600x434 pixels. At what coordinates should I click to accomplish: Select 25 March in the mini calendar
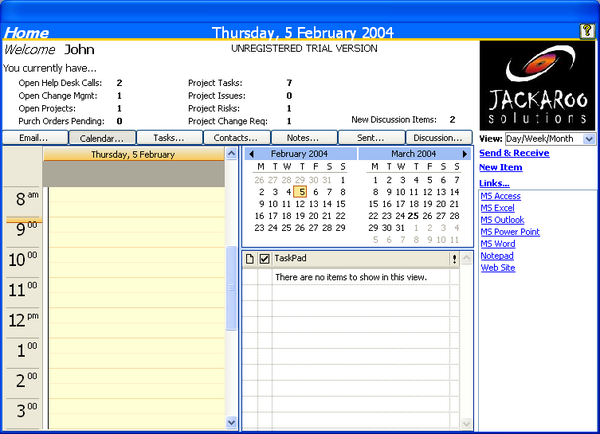pyautogui.click(x=414, y=215)
